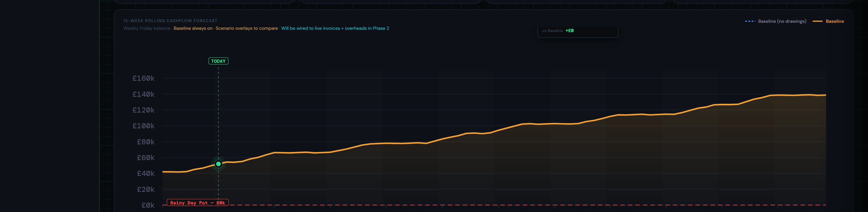Click the £160k axis label
The image size is (868, 212).
(x=144, y=78)
